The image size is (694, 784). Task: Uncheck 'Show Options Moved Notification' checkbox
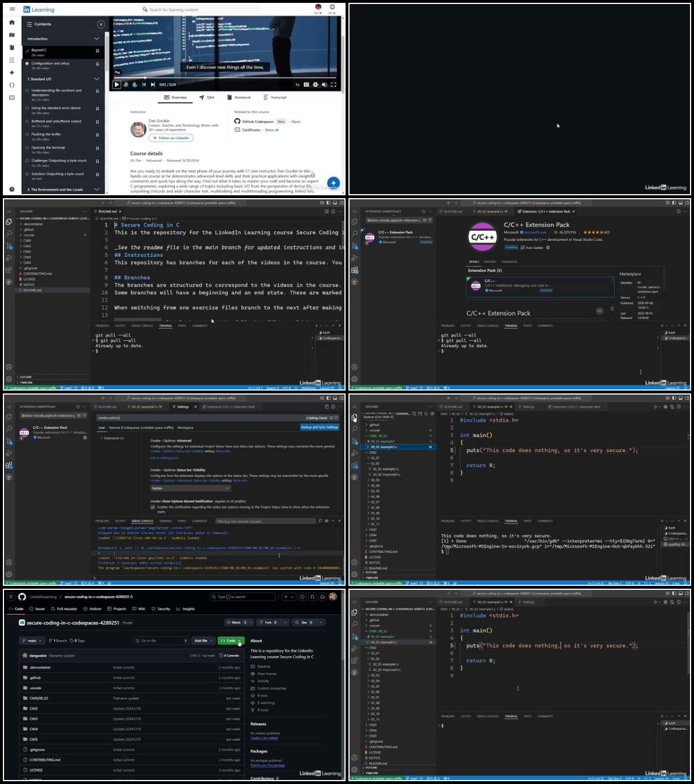(x=153, y=507)
